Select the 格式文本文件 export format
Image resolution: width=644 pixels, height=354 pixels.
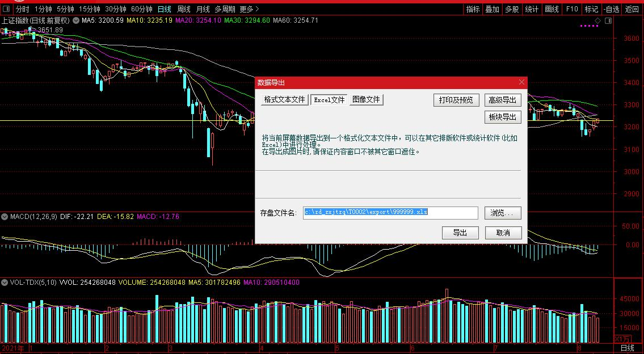(285, 100)
